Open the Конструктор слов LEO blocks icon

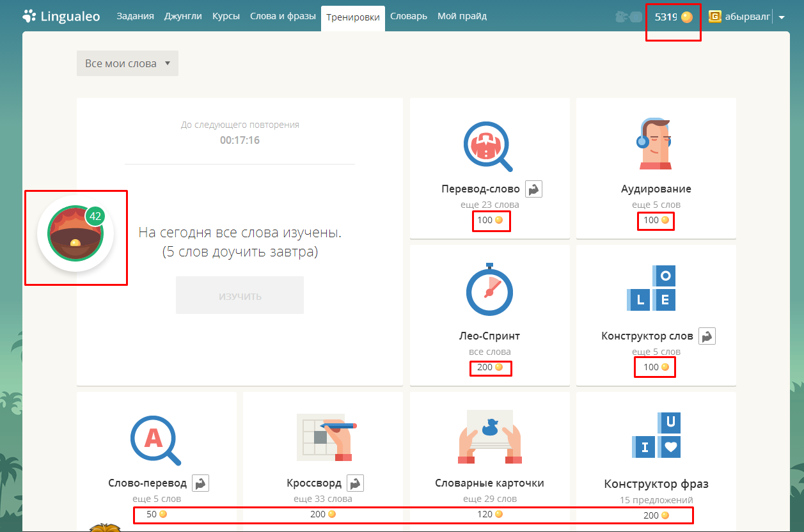coord(651,288)
